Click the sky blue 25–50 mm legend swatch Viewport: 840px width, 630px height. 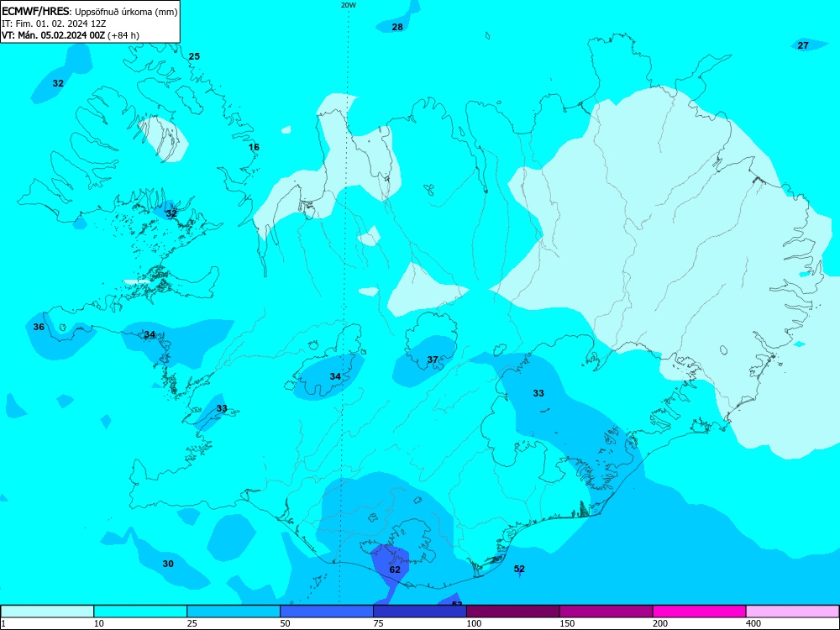(x=234, y=612)
